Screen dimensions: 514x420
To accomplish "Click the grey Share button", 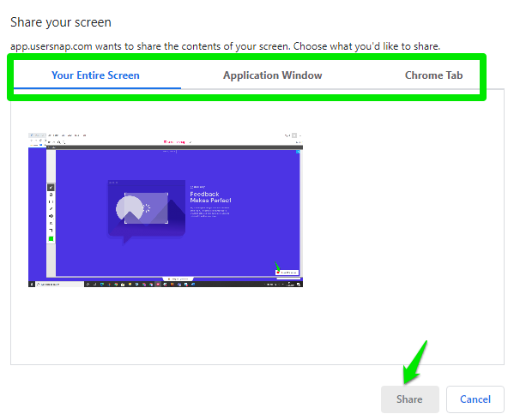I will 409,399.
